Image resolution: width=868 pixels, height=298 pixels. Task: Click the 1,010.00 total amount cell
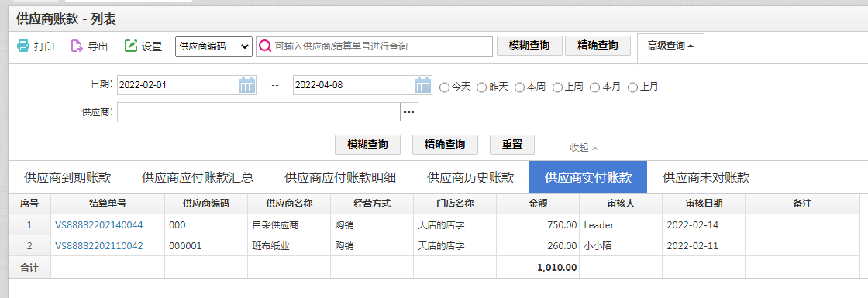[538, 268]
